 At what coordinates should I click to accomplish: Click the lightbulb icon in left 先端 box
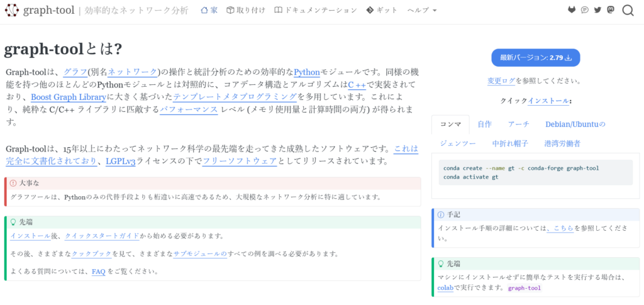click(x=13, y=222)
